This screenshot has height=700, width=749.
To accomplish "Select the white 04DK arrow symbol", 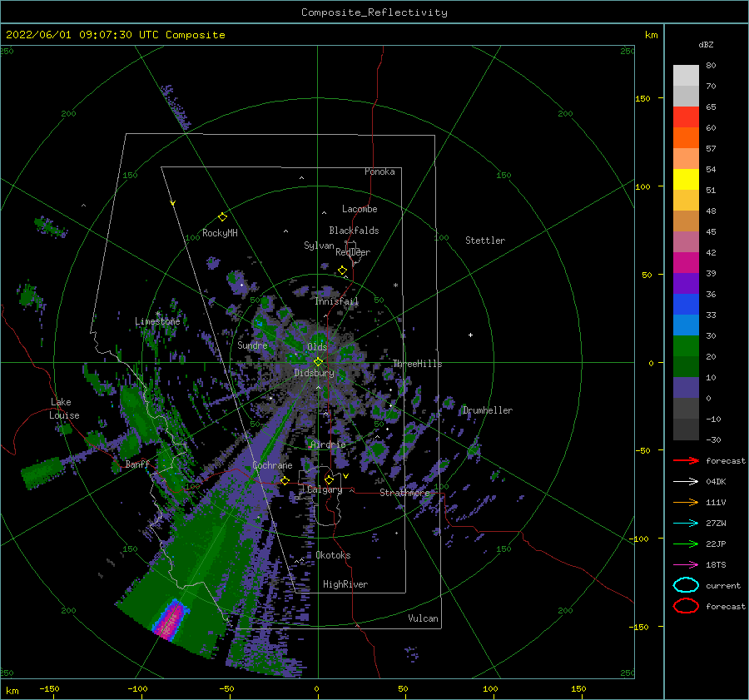I will click(x=686, y=482).
